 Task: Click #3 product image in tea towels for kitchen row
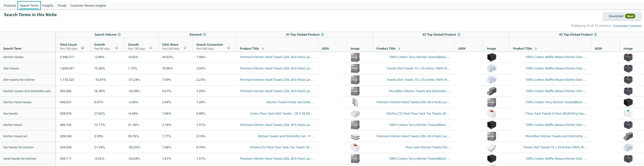pos(628,147)
